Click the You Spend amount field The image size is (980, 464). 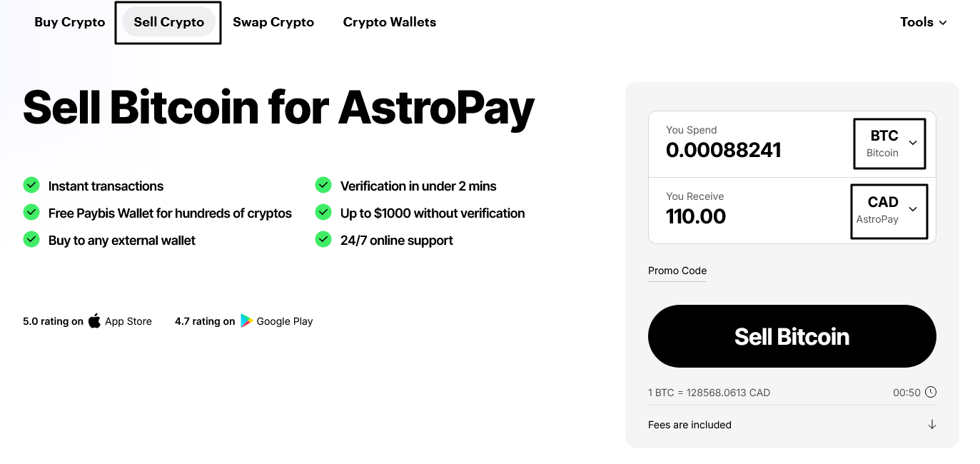[x=723, y=150]
